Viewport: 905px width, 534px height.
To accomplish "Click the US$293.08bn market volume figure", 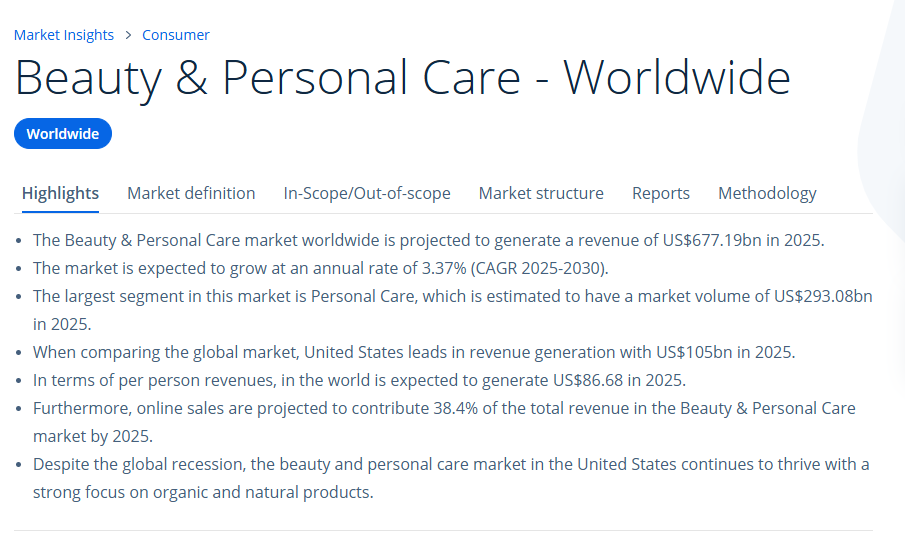I will pos(823,296).
